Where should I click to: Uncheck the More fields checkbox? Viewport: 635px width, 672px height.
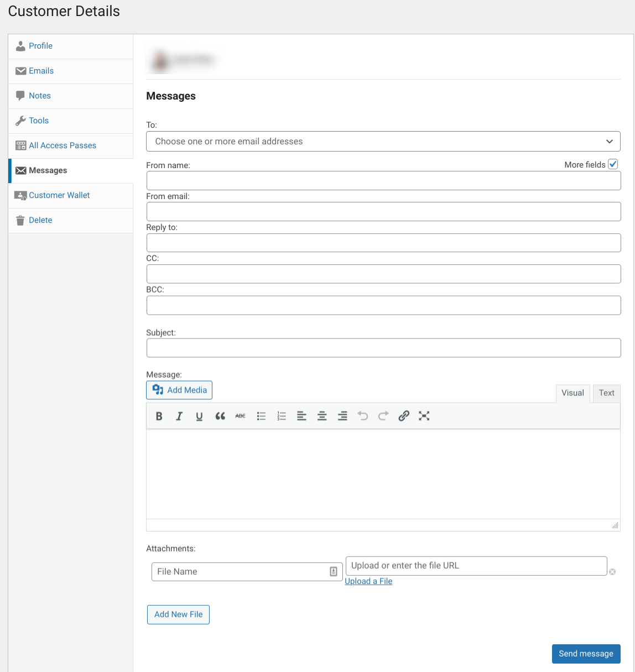click(613, 164)
